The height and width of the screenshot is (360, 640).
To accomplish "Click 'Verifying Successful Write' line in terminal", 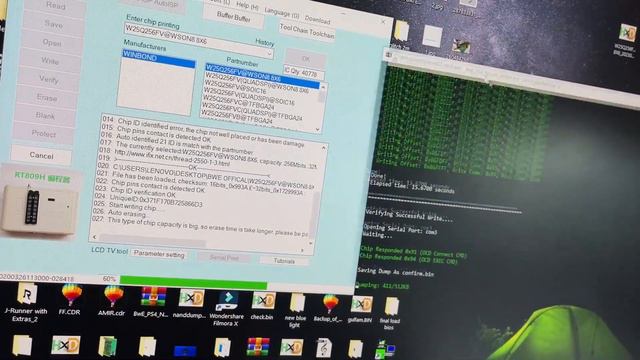I will (409, 215).
